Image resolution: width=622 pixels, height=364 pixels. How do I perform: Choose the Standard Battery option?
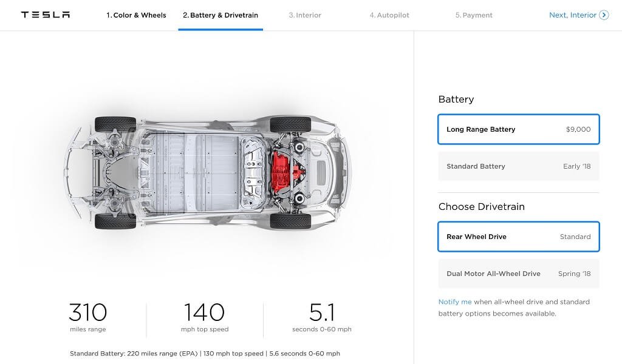[519, 166]
